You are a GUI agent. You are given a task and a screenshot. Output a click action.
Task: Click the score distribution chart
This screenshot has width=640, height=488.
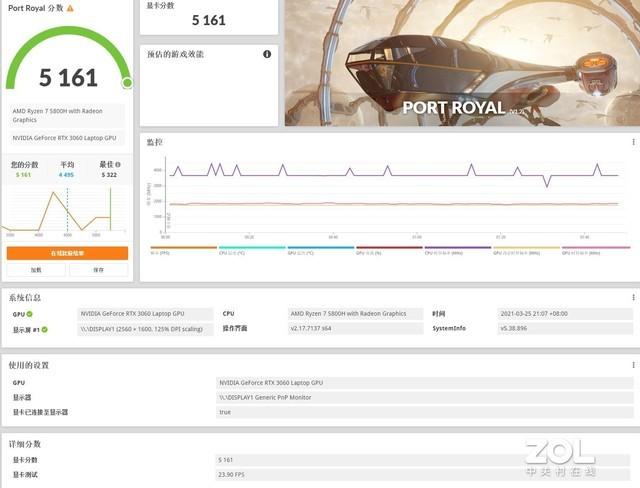point(65,212)
